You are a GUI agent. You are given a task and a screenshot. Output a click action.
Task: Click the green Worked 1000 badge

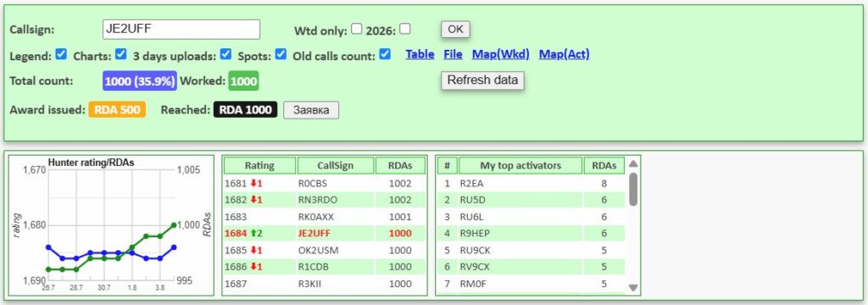pyautogui.click(x=243, y=81)
